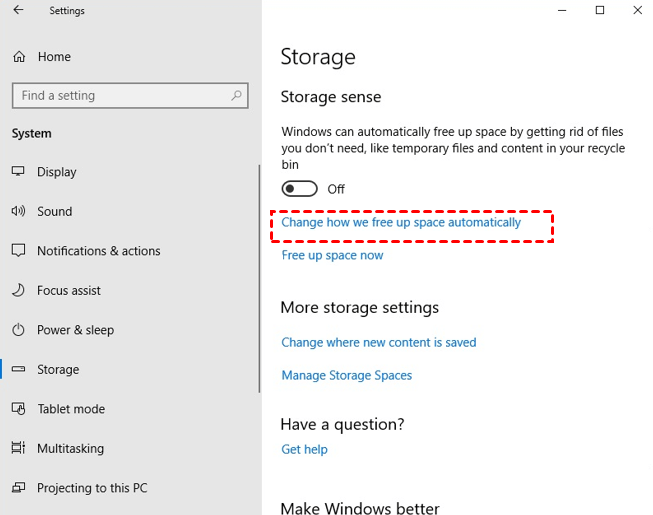Click the Power & sleep icon
653x515 pixels.
coord(18,330)
